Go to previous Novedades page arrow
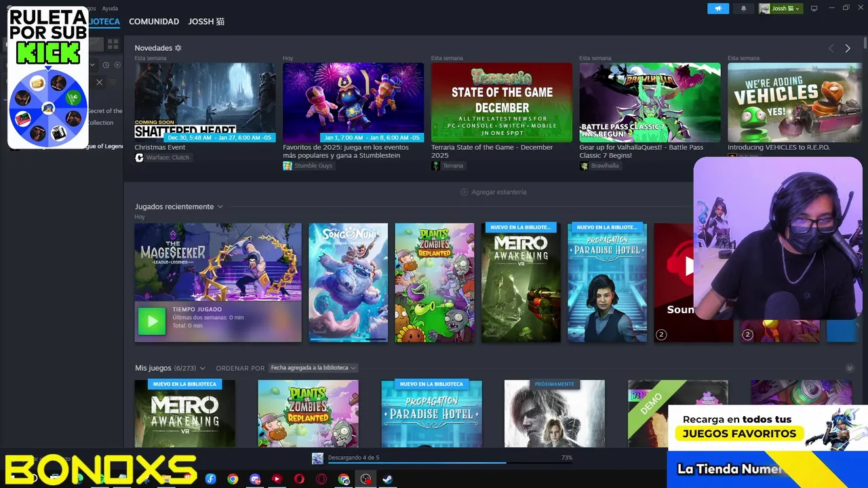The image size is (868, 488). point(831,48)
